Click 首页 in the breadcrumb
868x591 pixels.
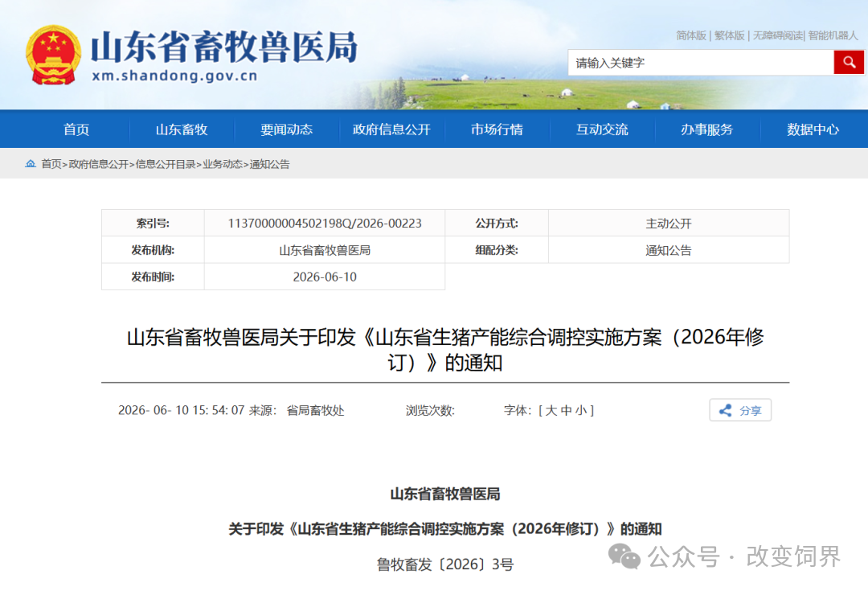(x=51, y=164)
